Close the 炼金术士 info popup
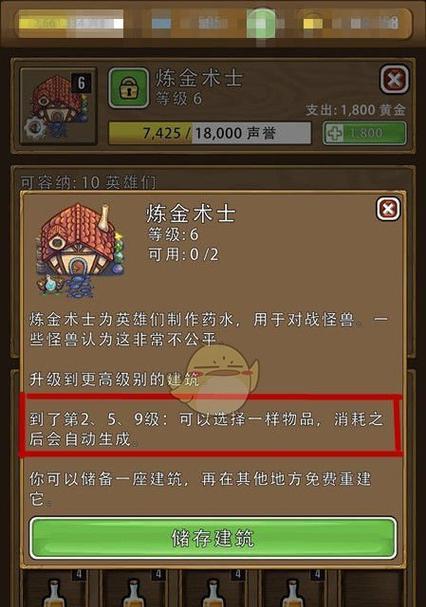Image resolution: width=426 pixels, height=607 pixels. point(388,209)
